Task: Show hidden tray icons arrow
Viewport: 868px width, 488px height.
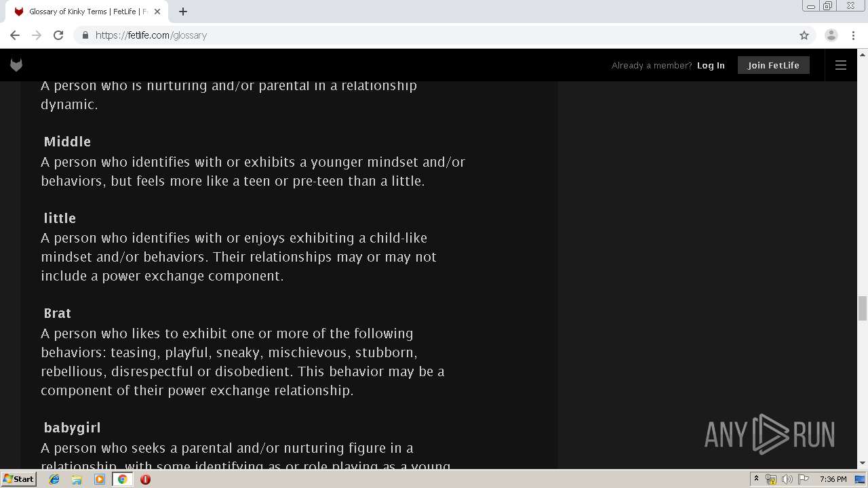Action: tap(756, 479)
